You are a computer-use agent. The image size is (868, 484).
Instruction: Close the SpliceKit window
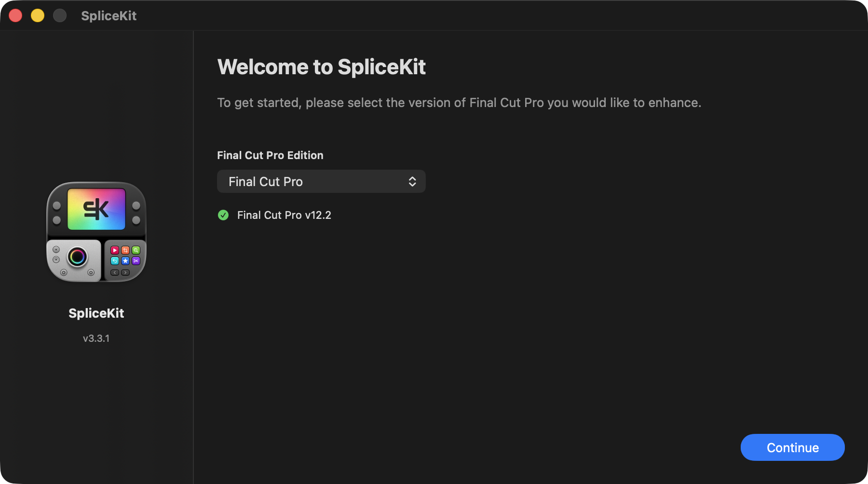[15, 15]
